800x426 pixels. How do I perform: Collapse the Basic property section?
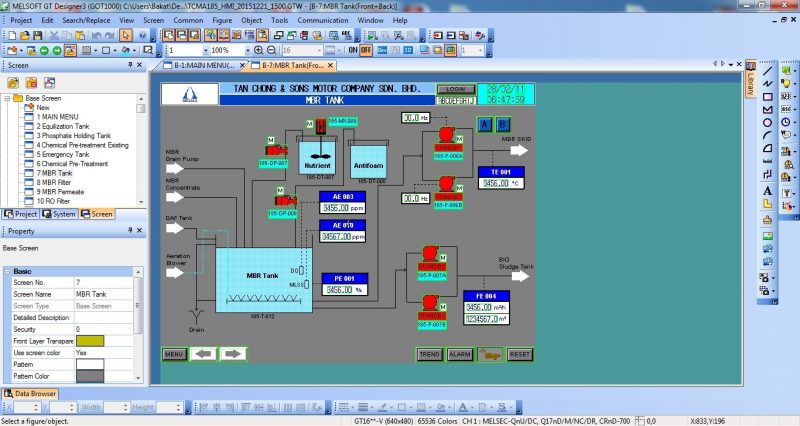pos(8,271)
